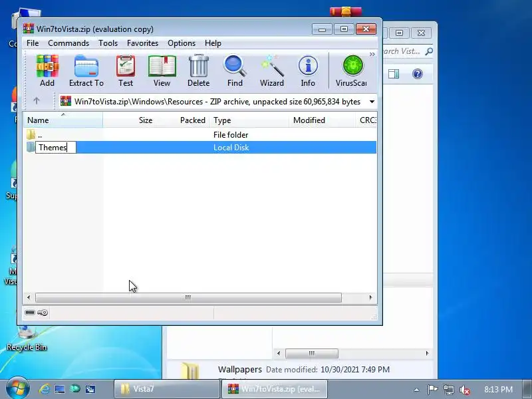Click WinRAR scrollbar left arrow
The width and height of the screenshot is (532, 399).
(29, 297)
